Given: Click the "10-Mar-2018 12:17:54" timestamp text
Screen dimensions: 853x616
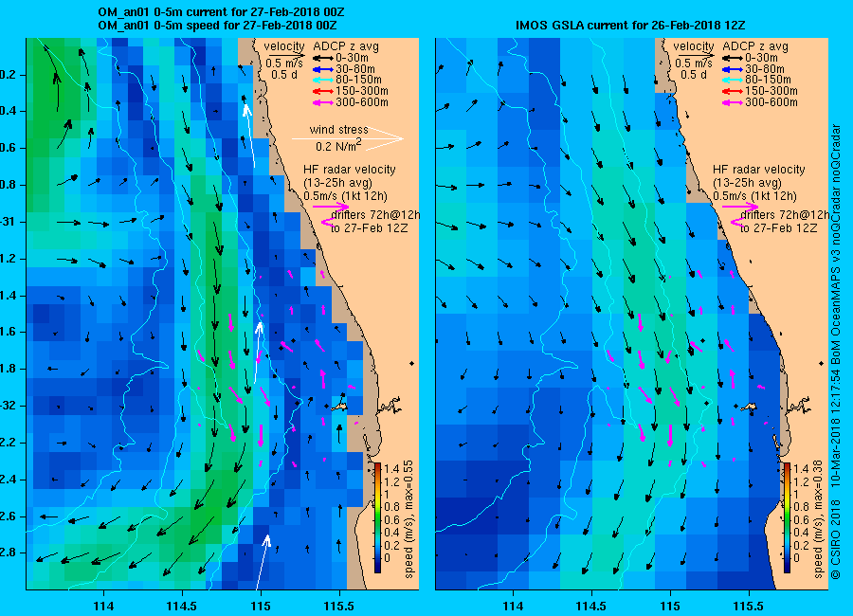Looking at the screenshot, I should (x=836, y=428).
